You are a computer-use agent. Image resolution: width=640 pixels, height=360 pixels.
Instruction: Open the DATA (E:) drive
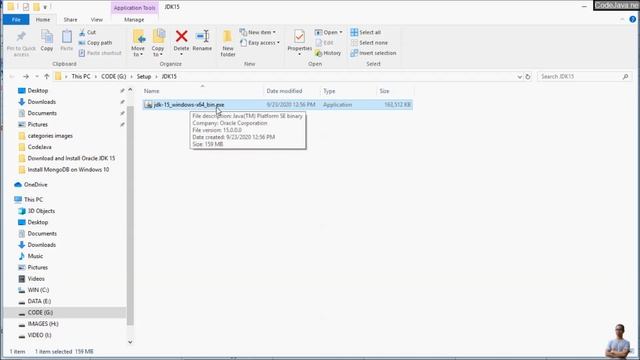click(x=39, y=301)
